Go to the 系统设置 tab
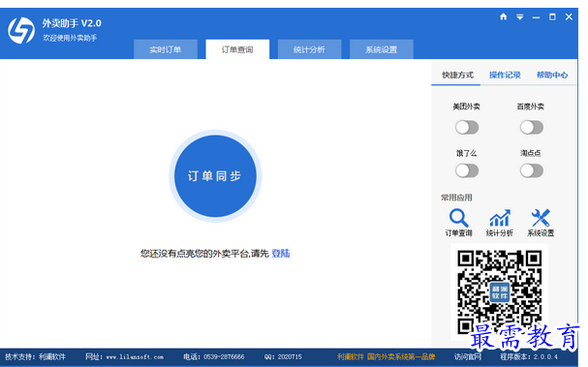588x367 pixels. (x=382, y=49)
